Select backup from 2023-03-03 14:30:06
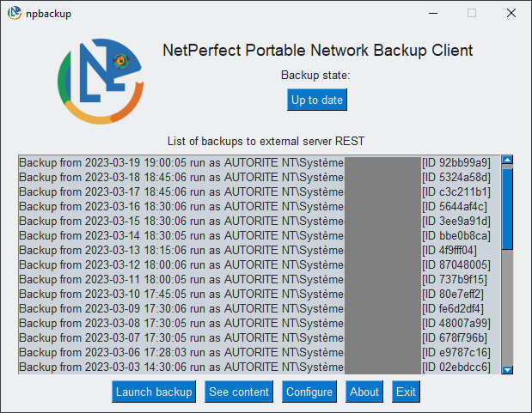Image resolution: width=532 pixels, height=413 pixels. (x=260, y=367)
